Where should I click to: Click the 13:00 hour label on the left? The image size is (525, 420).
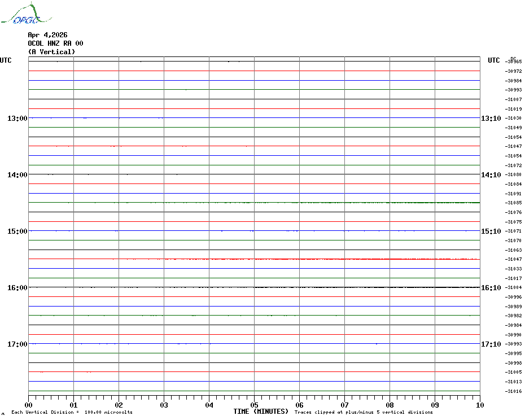click(17, 119)
